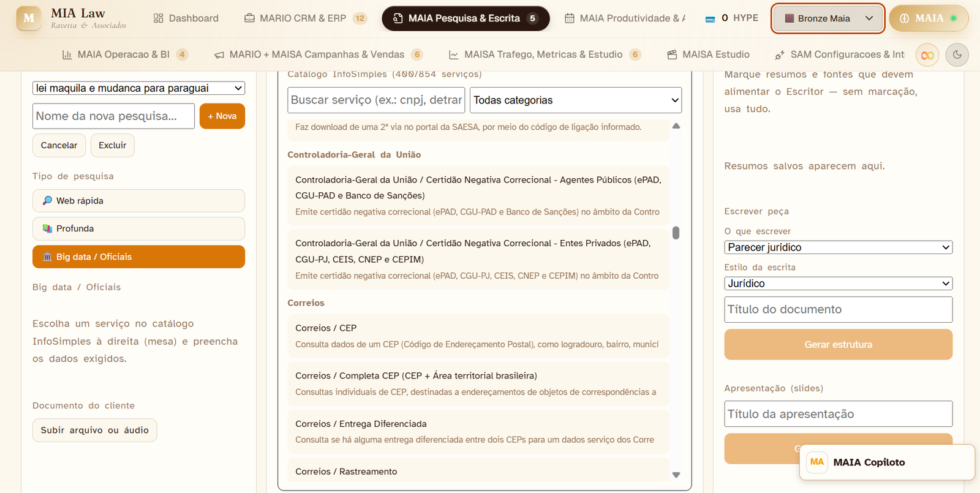Click the Controladoria-Geral da União group heading
The width and height of the screenshot is (980, 493).
354,155
